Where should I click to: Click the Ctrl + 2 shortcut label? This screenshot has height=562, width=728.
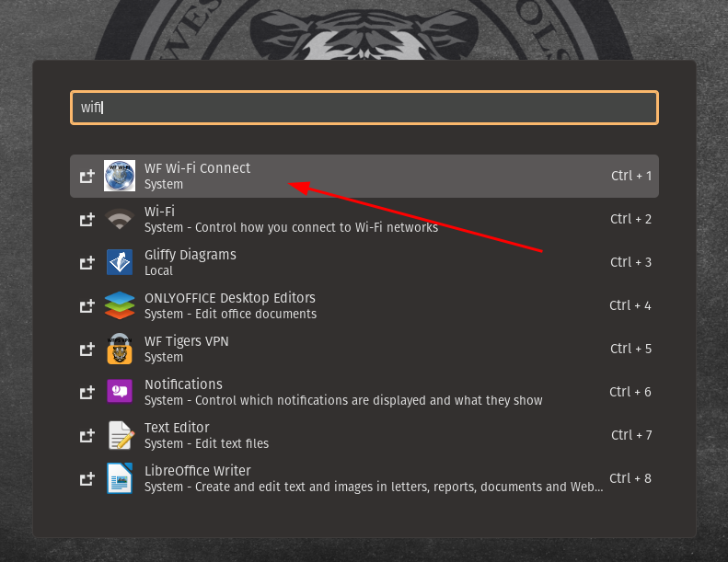click(631, 219)
